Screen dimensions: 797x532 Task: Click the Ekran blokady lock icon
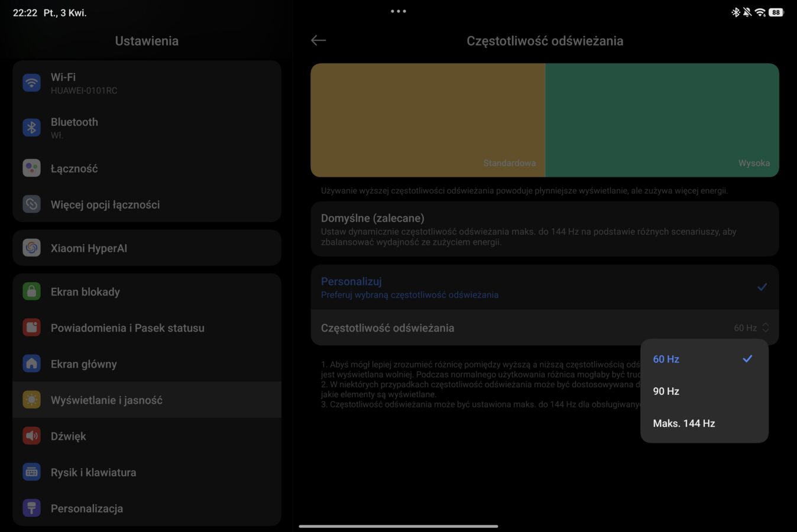click(x=31, y=291)
